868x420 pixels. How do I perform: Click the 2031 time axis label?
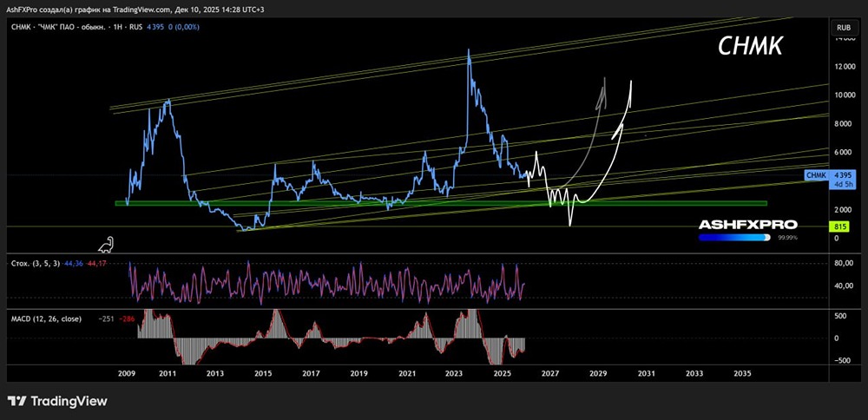pos(648,373)
